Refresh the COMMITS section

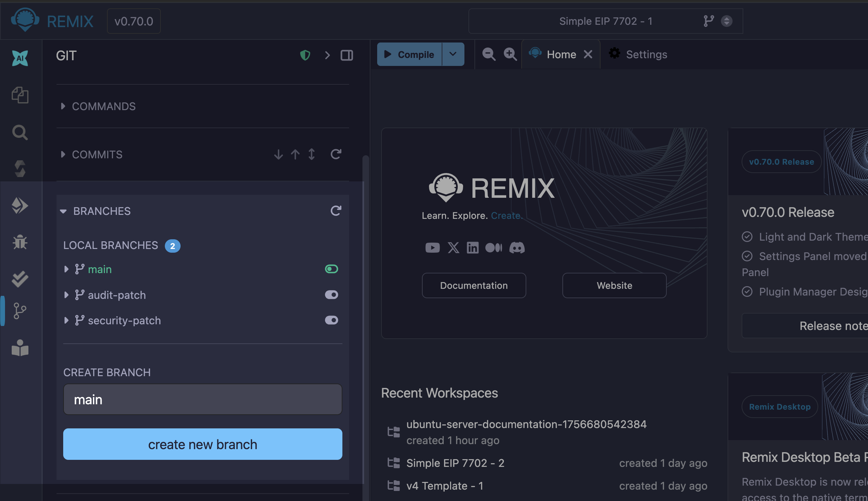336,154
